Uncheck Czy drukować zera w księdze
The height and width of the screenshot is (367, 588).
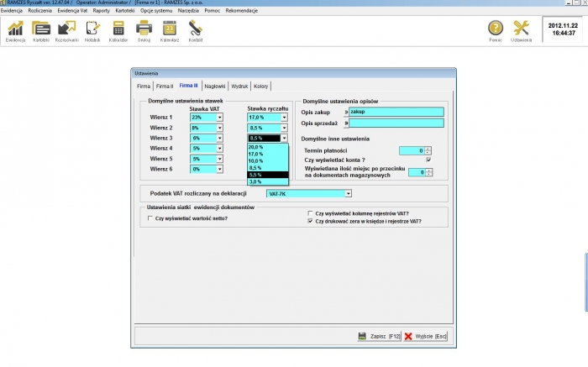(x=310, y=221)
